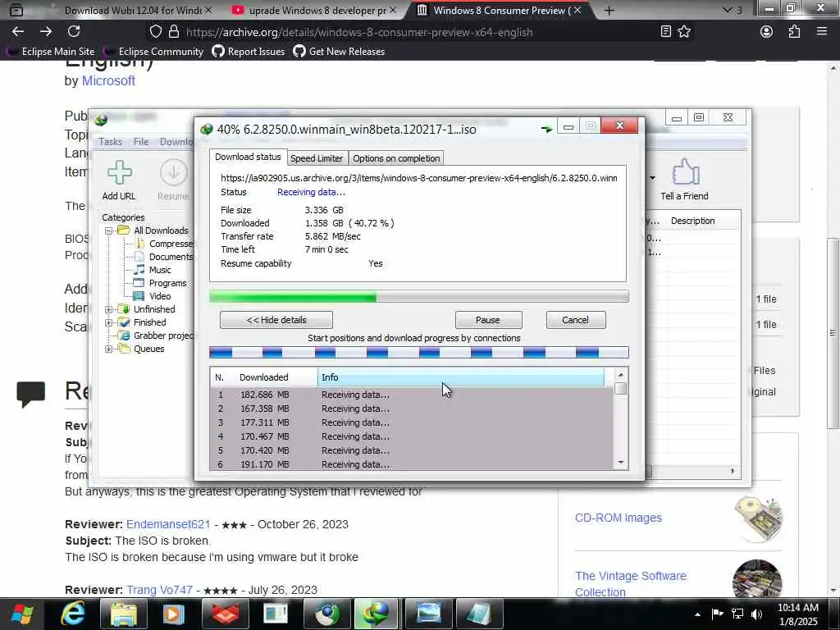This screenshot has width=840, height=630.
Task: Click dropdown arrow left of Tell a Friend
Action: (x=652, y=178)
